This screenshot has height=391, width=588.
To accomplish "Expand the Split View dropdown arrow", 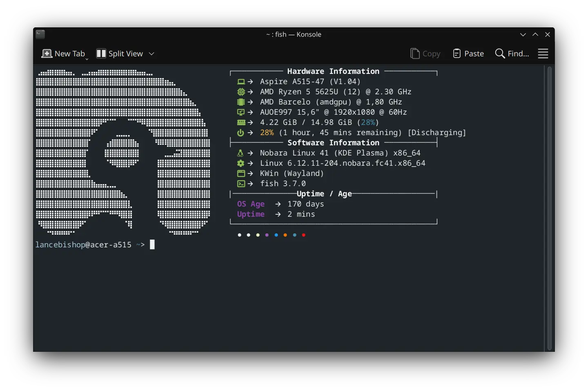I will tap(151, 53).
